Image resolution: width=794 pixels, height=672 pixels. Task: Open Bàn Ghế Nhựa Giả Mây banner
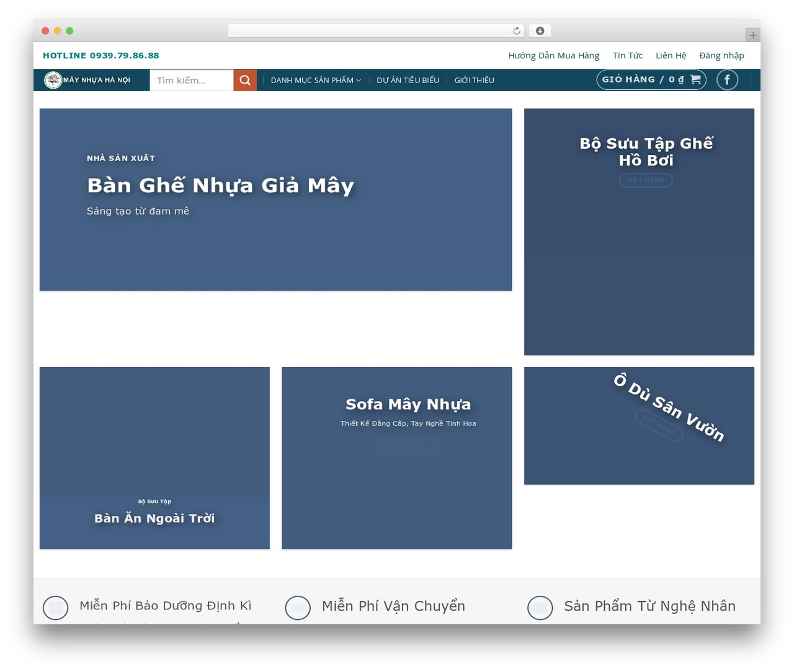coord(275,200)
